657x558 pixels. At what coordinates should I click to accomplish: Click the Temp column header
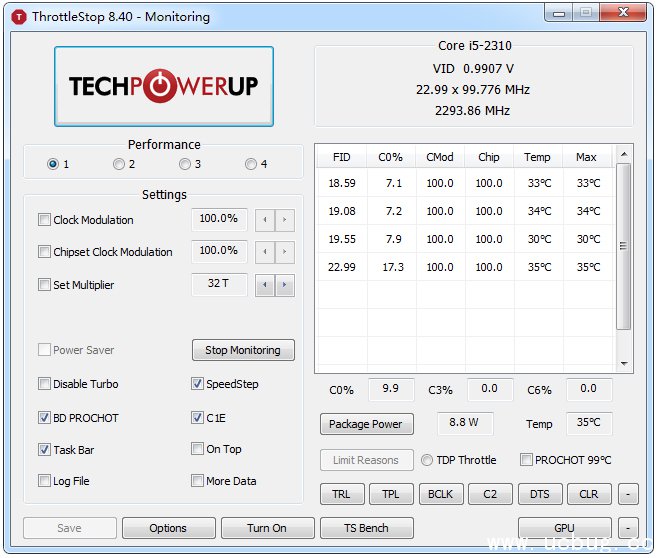(x=537, y=157)
